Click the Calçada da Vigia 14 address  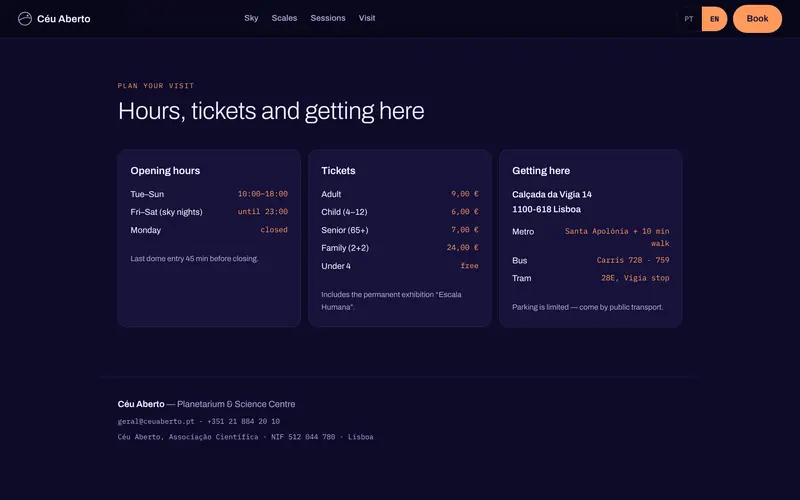(x=552, y=194)
